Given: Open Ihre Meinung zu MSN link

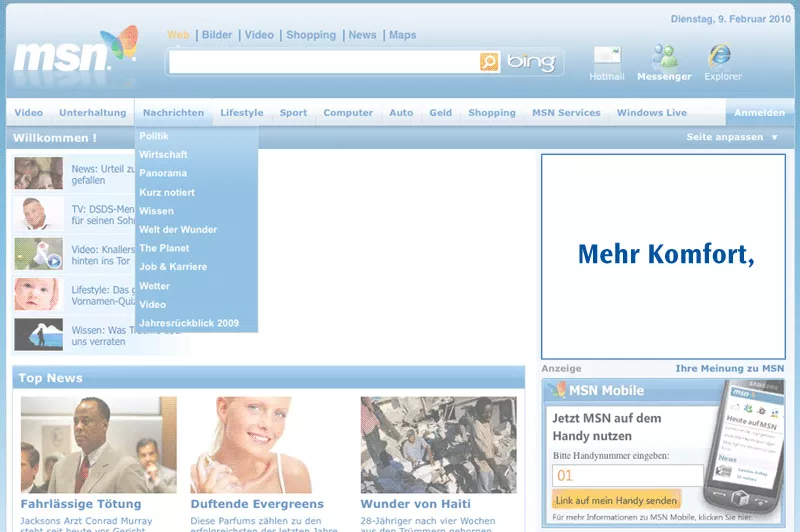Looking at the screenshot, I should pyautogui.click(x=730, y=368).
